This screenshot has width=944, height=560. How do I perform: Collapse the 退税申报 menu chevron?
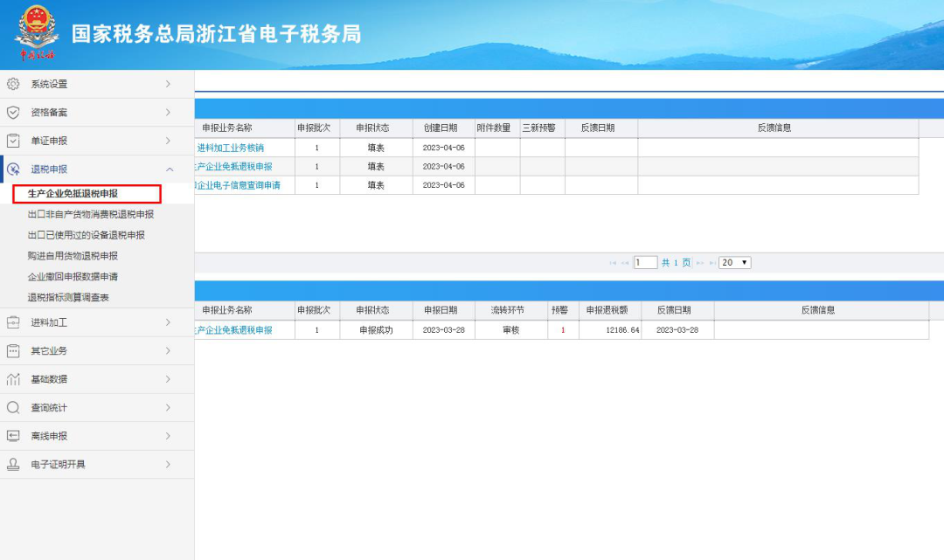coord(170,169)
